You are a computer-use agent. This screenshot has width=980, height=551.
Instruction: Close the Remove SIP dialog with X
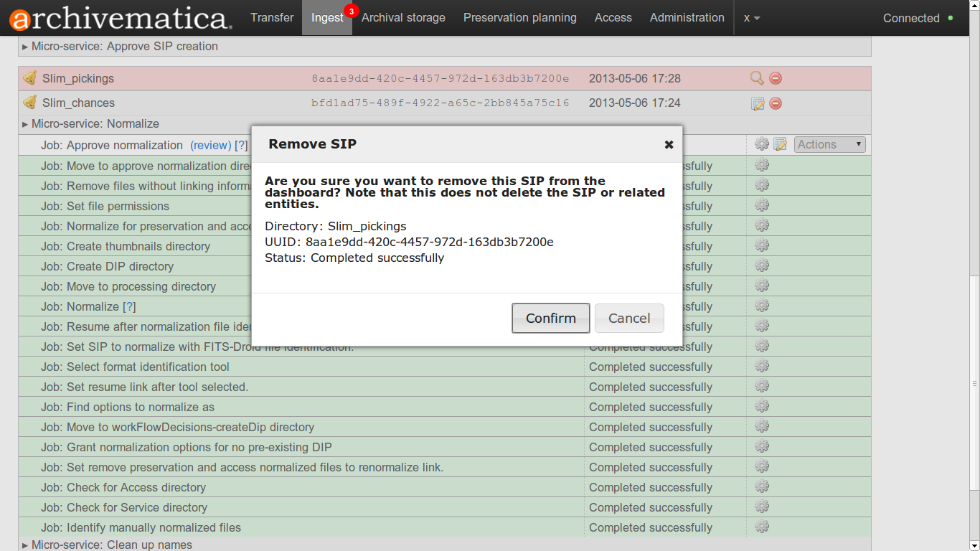click(x=669, y=144)
